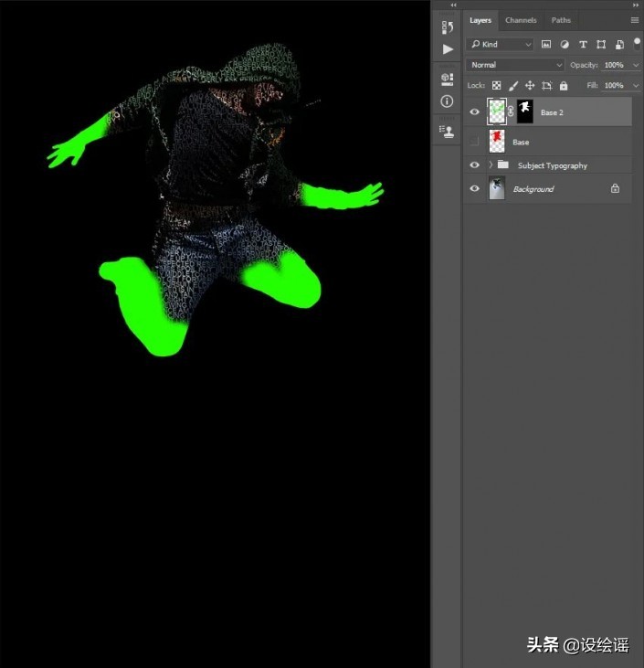This screenshot has height=668, width=644.
Task: Hide the Subject Typography group
Action: 474,165
